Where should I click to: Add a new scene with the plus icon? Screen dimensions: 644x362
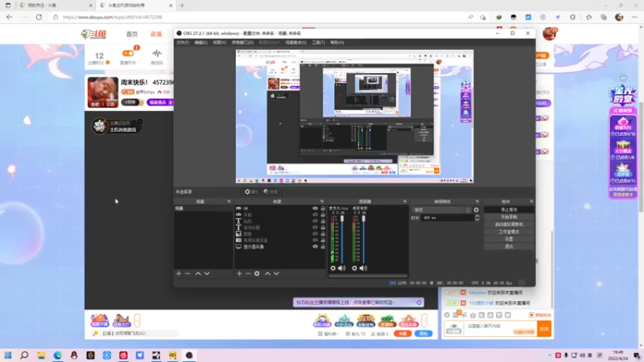[179, 274]
